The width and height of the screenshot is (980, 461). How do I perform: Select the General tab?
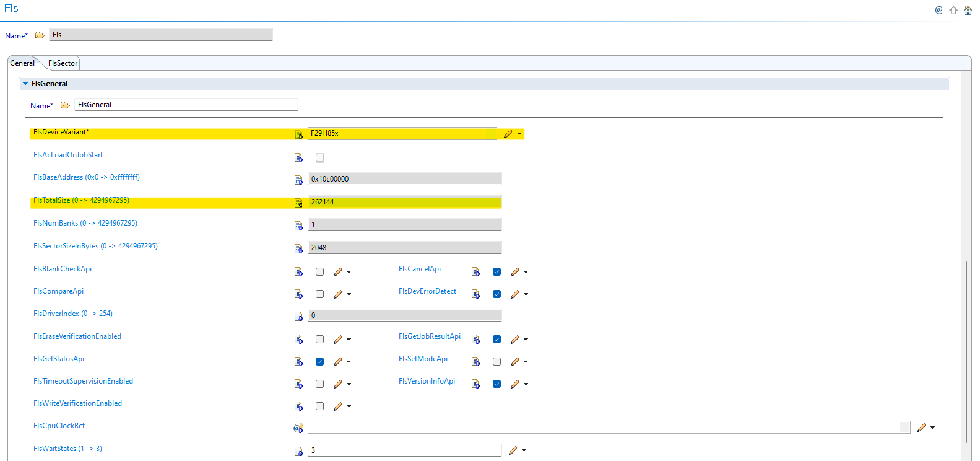click(22, 63)
